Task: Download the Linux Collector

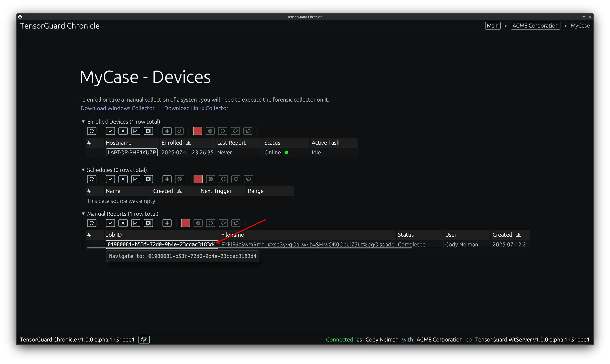Action: (196, 108)
